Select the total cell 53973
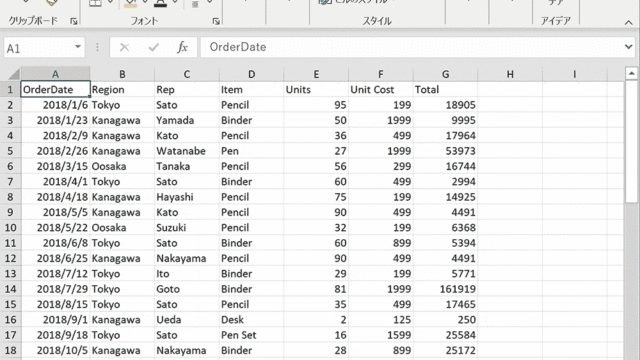Screen dimensions: 640x360 pyautogui.click(x=445, y=151)
